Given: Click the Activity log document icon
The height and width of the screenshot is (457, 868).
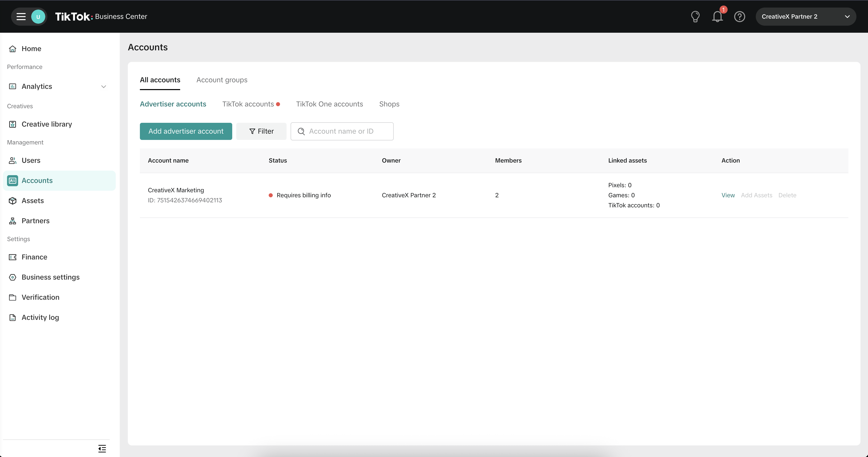Looking at the screenshot, I should pyautogui.click(x=13, y=318).
